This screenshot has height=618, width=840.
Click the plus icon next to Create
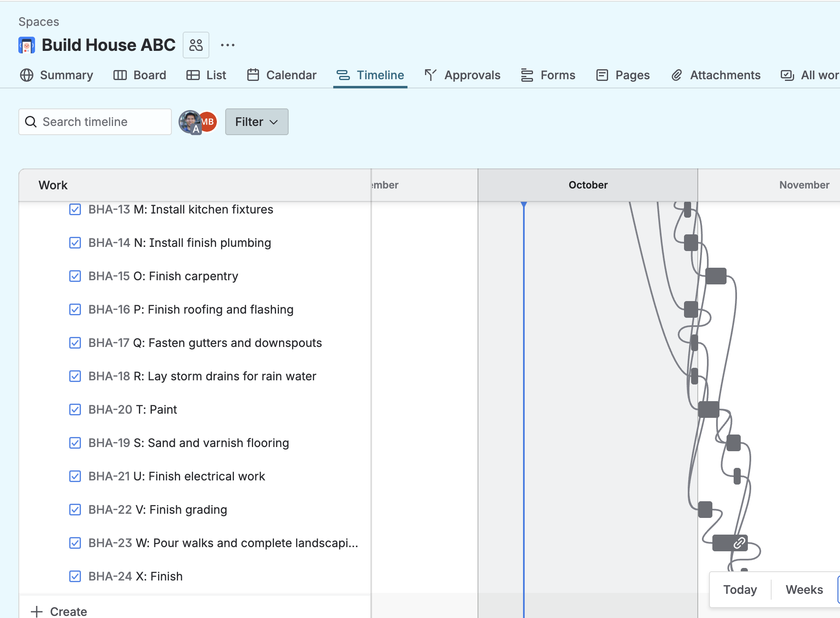tap(37, 611)
